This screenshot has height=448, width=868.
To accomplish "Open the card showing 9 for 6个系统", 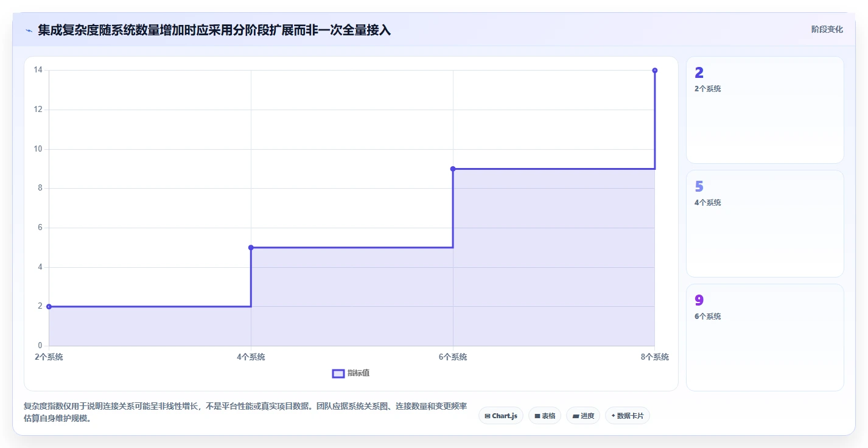I will pyautogui.click(x=765, y=338).
